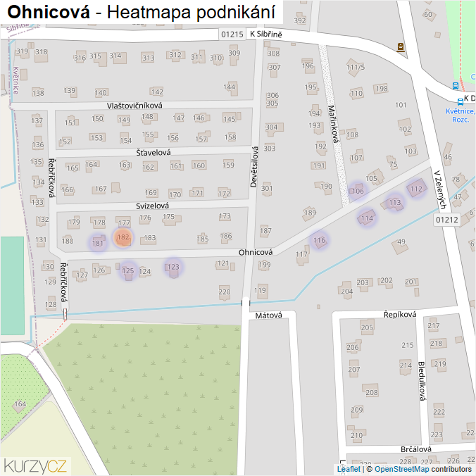Click the orange heat spot at 182

coord(123,237)
